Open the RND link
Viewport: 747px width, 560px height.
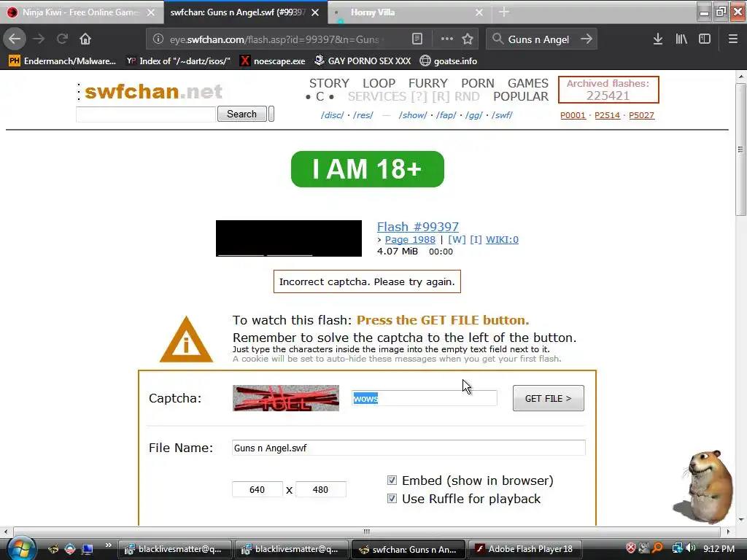467,97
